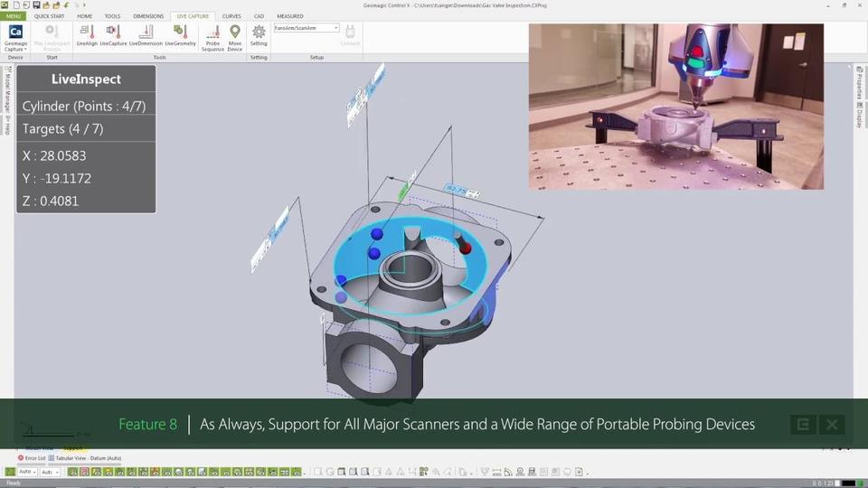Click the page-with-plus icon in bottom toolbar

579,472
